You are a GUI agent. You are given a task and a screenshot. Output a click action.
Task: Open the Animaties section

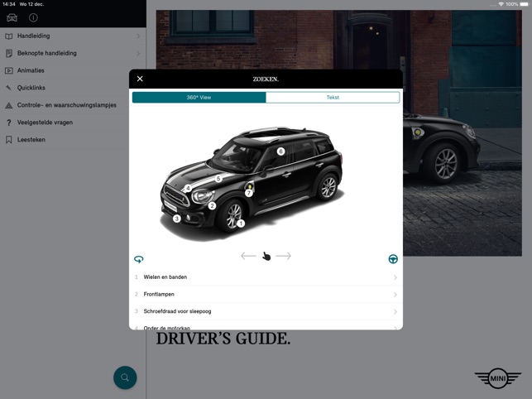click(73, 70)
